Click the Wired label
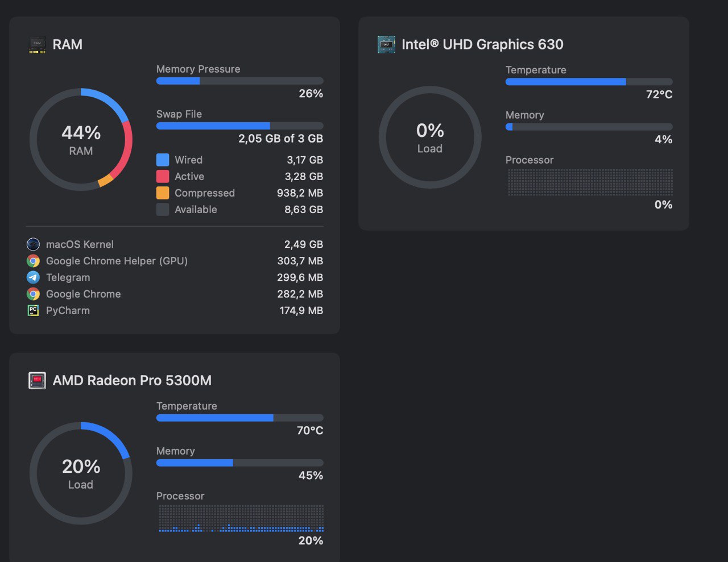 (188, 160)
